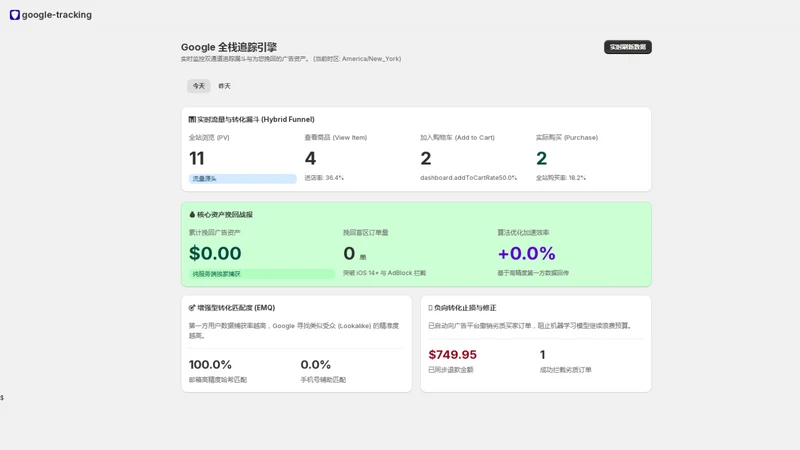Click the "1" count next to $749.95

[x=542, y=355]
